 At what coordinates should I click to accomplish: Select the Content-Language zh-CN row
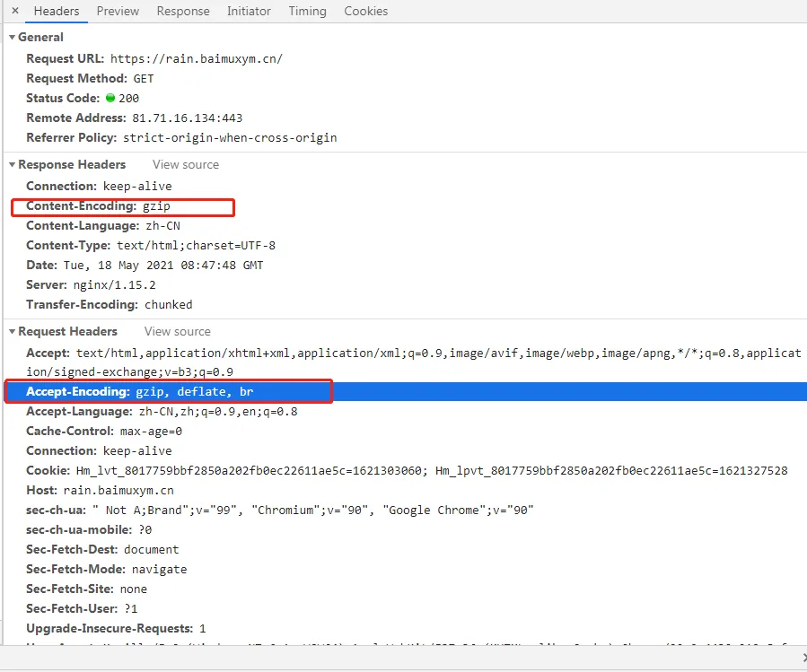point(103,226)
